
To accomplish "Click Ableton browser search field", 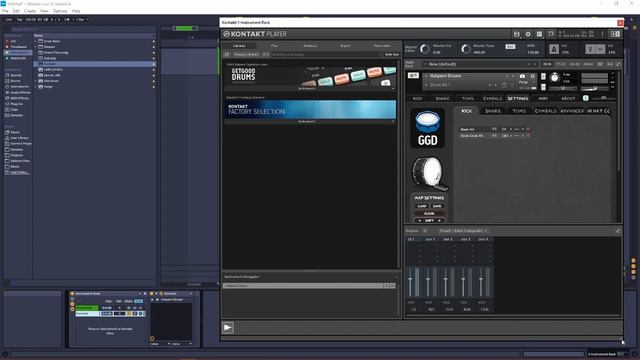I will (x=82, y=29).
